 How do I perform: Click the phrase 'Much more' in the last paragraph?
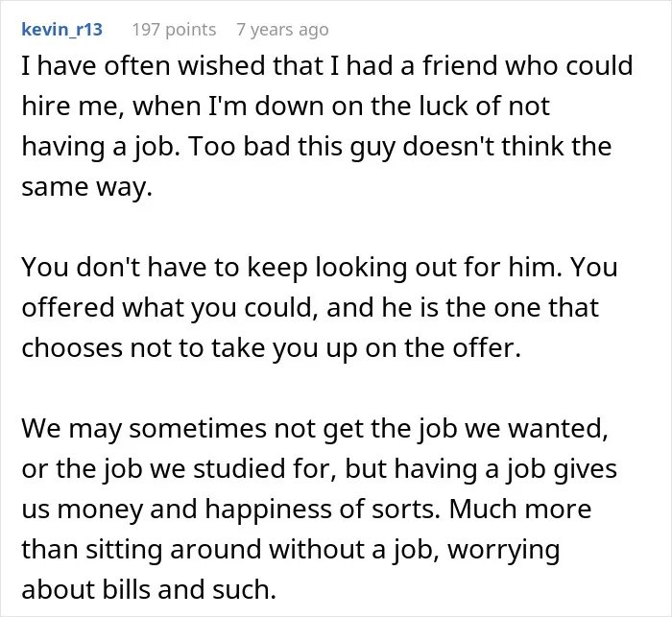[x=520, y=509]
